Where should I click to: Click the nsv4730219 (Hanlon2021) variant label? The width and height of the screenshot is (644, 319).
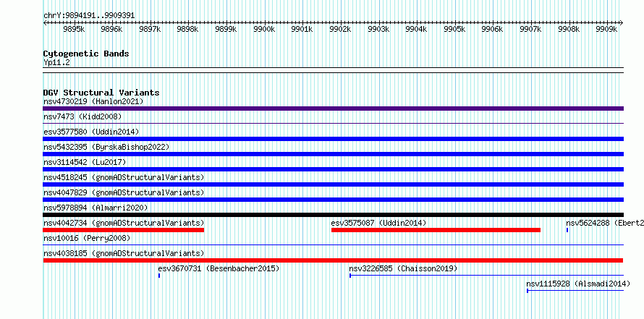coord(93,101)
